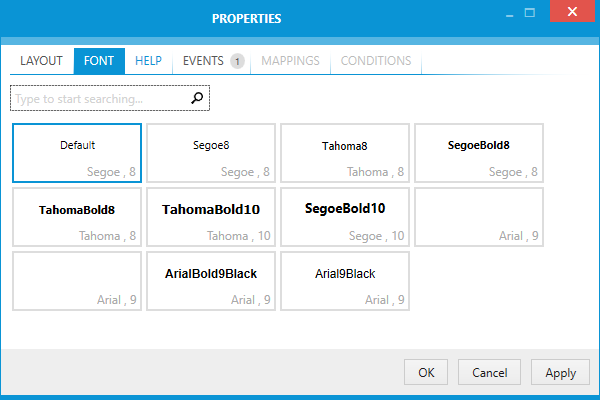Close the Properties dialog
The image size is (600, 400).
pyautogui.click(x=572, y=13)
